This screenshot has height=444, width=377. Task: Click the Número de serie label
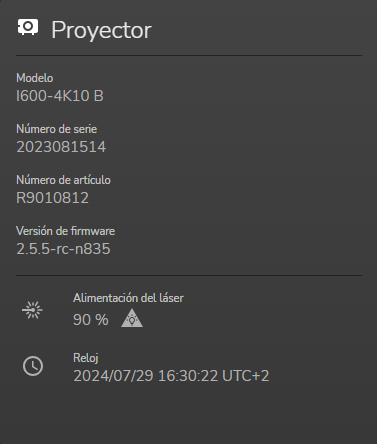(x=57, y=129)
